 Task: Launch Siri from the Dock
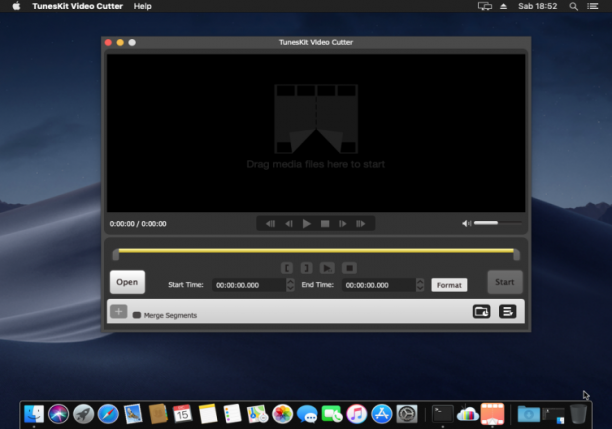pyautogui.click(x=59, y=414)
